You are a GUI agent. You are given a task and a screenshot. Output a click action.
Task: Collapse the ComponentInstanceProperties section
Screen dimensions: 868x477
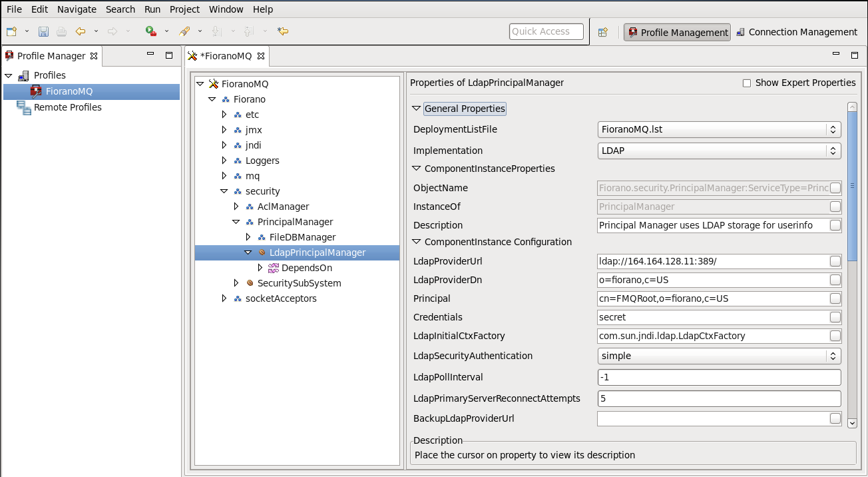point(417,169)
